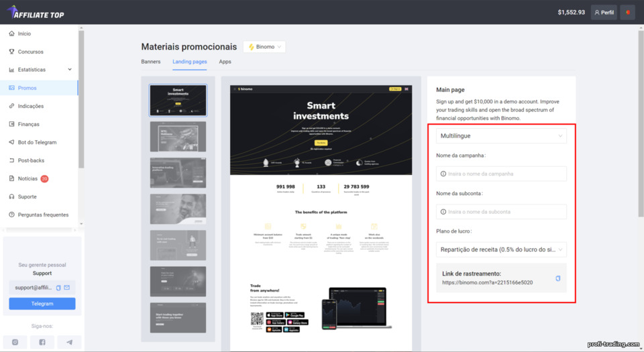
Task: Click the sidebar vertical scrollbar
Action: pos(81,99)
